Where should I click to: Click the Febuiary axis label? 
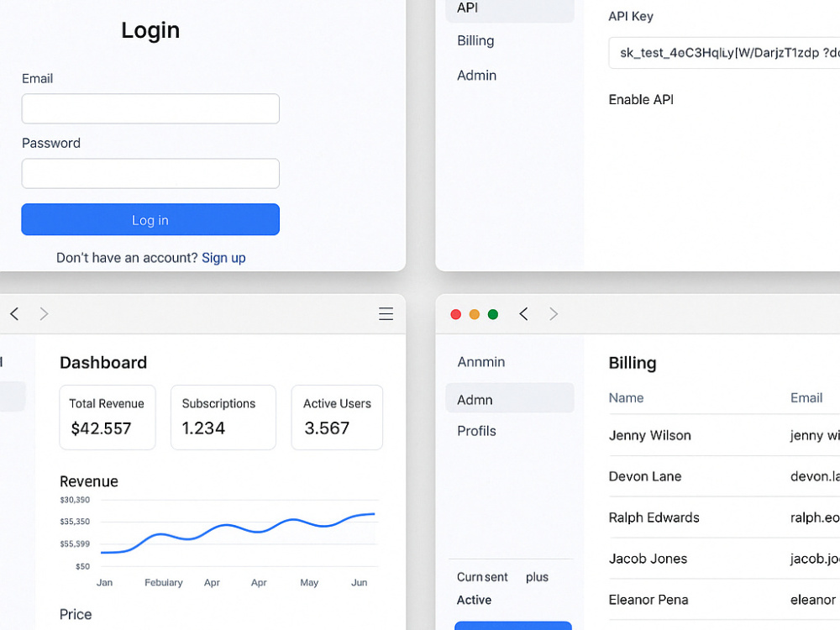click(164, 582)
